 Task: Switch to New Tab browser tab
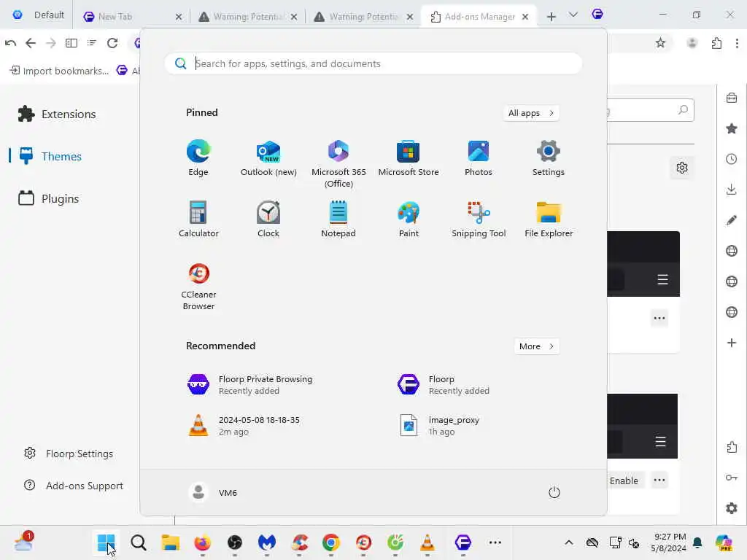127,17
